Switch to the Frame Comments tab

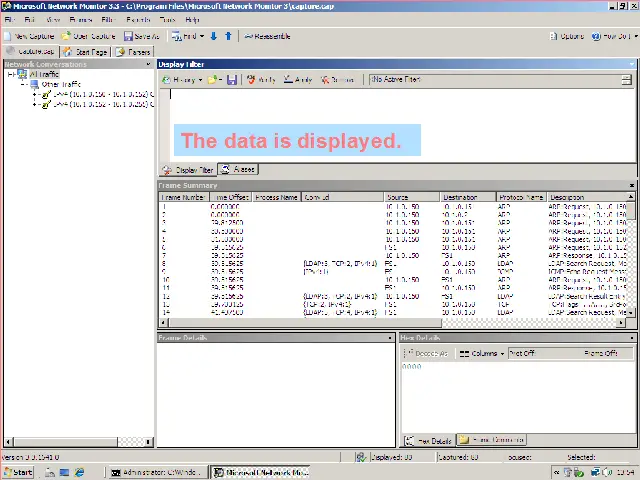coord(491,440)
